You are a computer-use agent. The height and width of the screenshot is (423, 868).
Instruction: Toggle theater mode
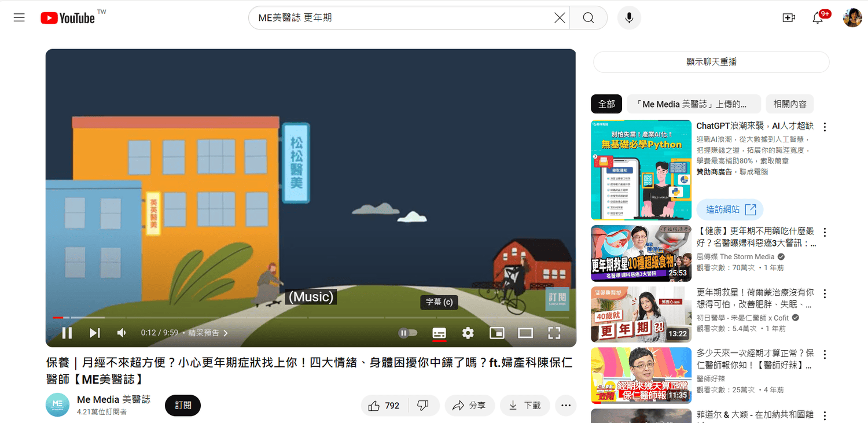click(525, 333)
